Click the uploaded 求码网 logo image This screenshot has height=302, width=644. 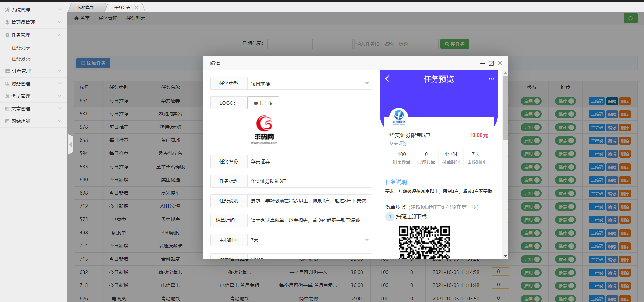[264, 130]
